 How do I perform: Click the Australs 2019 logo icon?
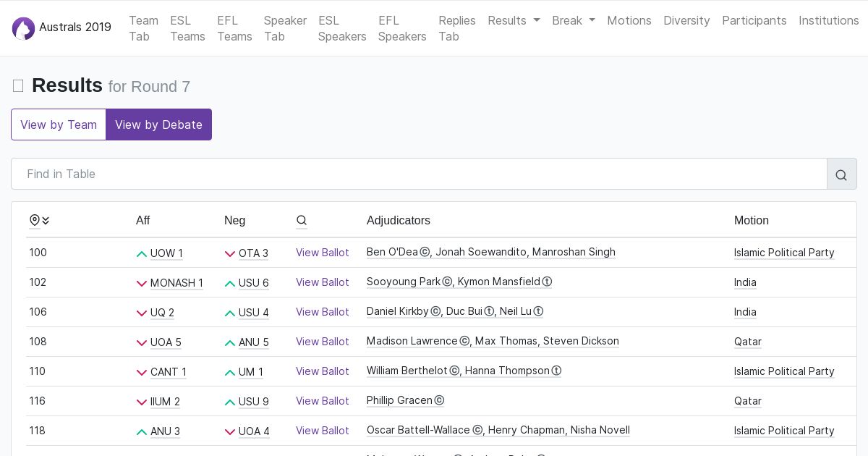(x=23, y=28)
